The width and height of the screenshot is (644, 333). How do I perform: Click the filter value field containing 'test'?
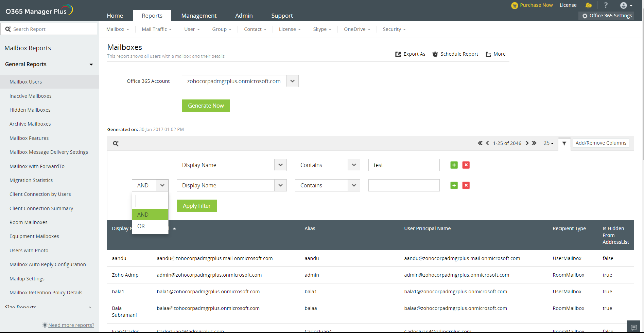click(x=404, y=165)
